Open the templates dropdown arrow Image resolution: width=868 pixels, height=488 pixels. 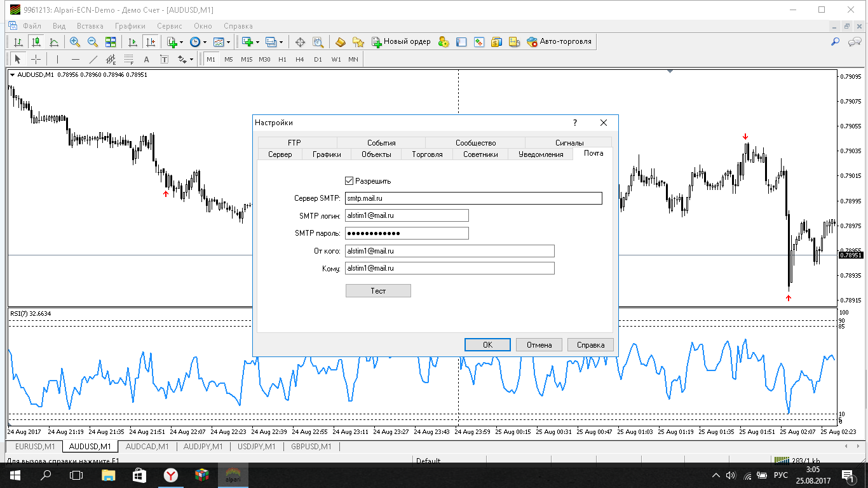(x=228, y=42)
